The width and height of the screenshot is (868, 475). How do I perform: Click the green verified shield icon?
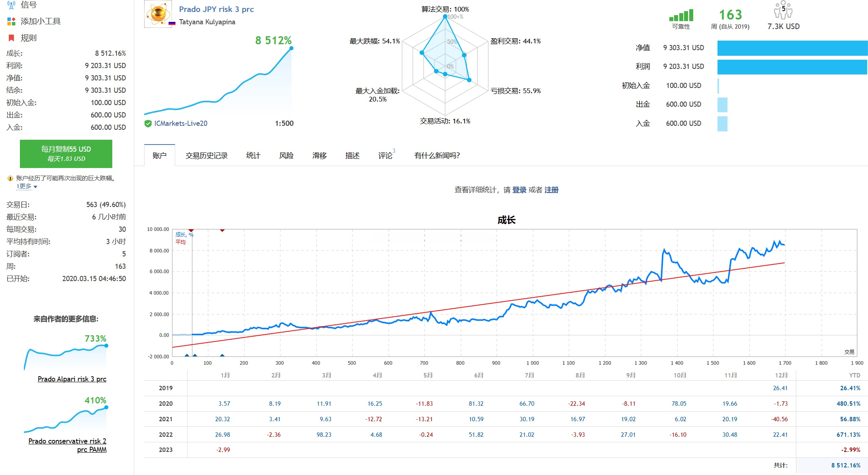(x=148, y=123)
